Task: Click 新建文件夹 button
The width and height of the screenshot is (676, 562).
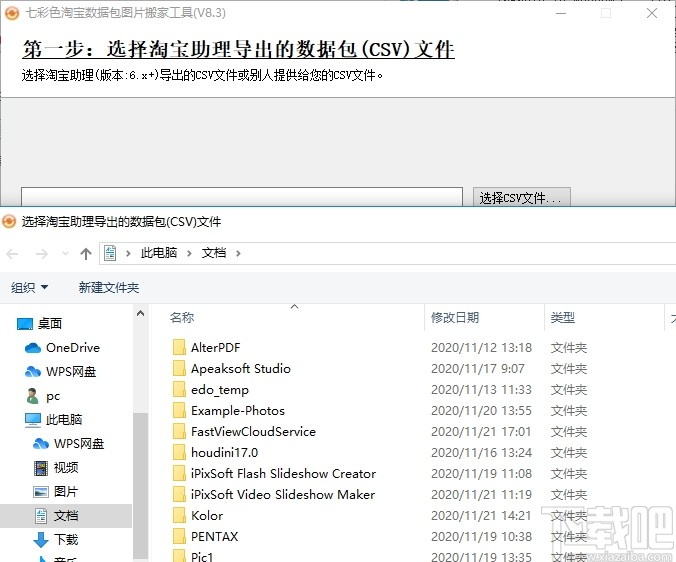Action: [x=109, y=287]
